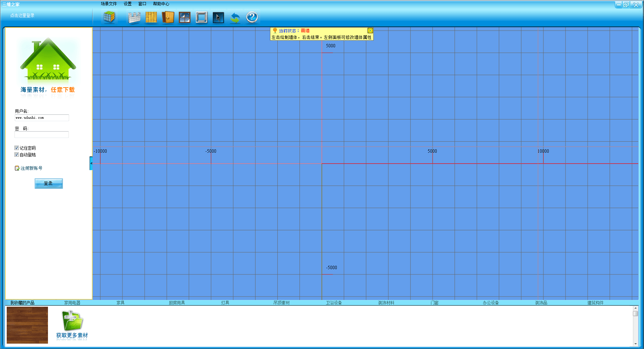Switch to the 家具 category tab
The height and width of the screenshot is (349, 644).
tap(120, 303)
